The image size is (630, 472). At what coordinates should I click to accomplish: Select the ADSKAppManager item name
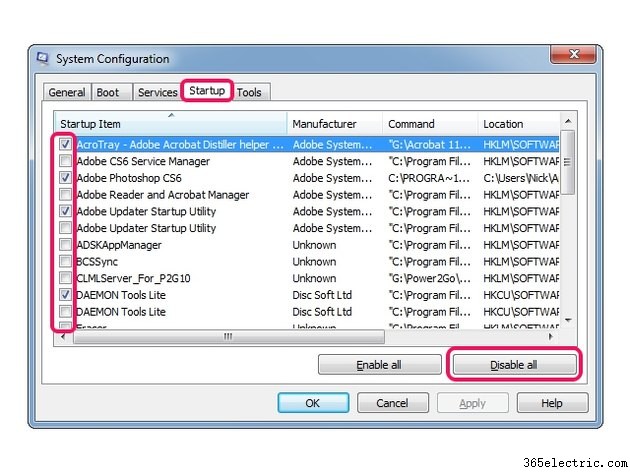119,245
